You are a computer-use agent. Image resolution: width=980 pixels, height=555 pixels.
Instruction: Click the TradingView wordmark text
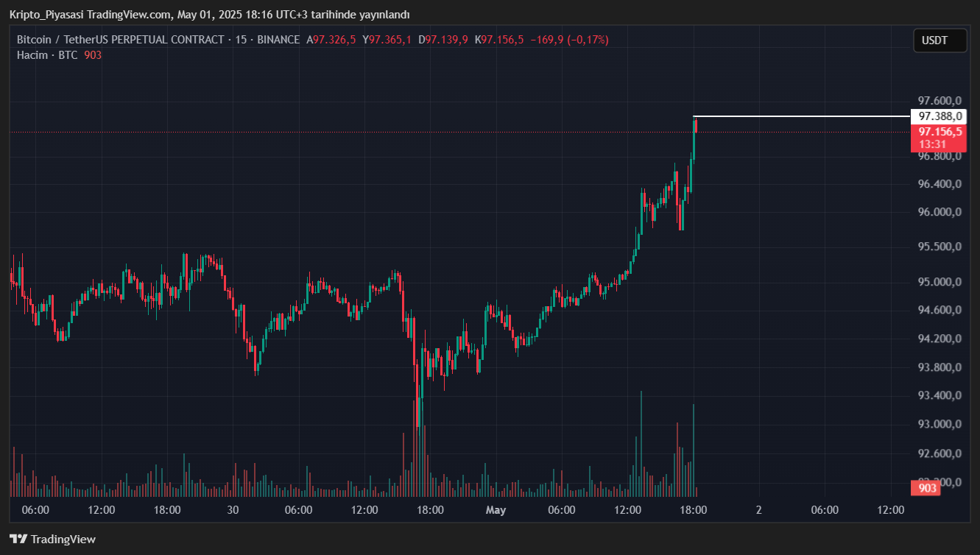[63, 540]
